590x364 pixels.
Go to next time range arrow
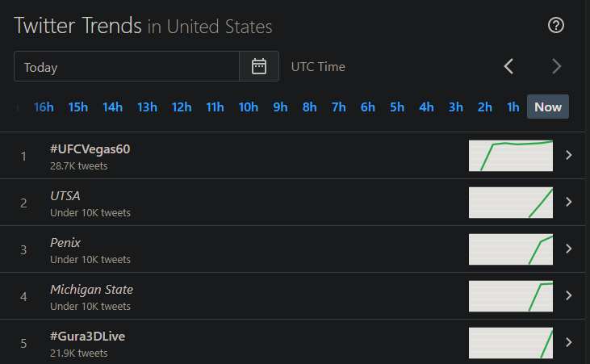pos(557,66)
